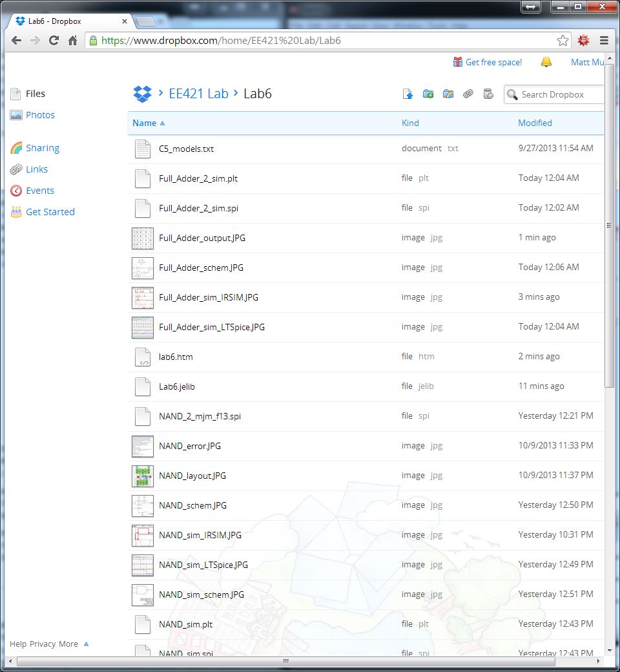Click the Photos icon in sidebar

coord(16,115)
